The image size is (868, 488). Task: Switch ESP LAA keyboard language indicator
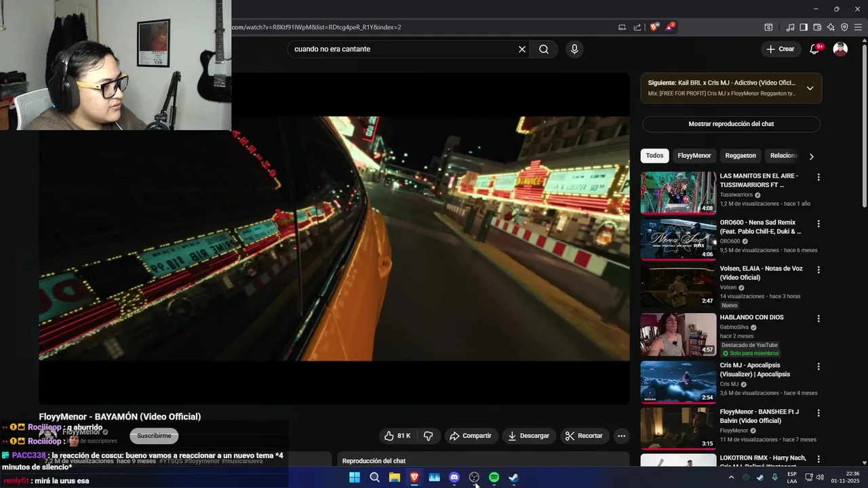(x=792, y=477)
